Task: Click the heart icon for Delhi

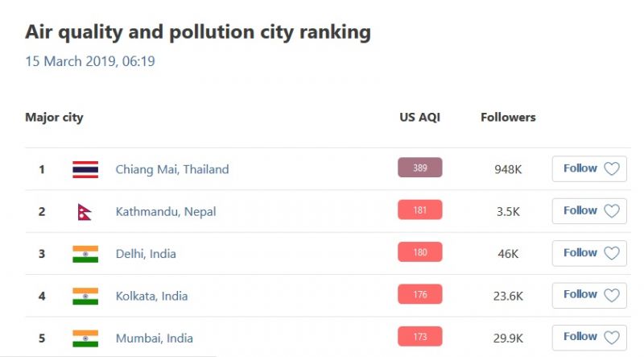Action: pyautogui.click(x=612, y=253)
